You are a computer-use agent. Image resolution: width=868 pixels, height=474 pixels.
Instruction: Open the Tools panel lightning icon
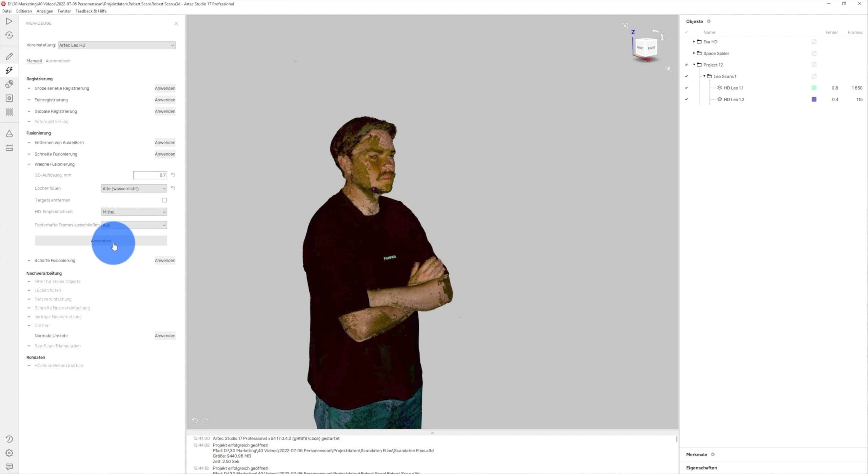(x=9, y=70)
